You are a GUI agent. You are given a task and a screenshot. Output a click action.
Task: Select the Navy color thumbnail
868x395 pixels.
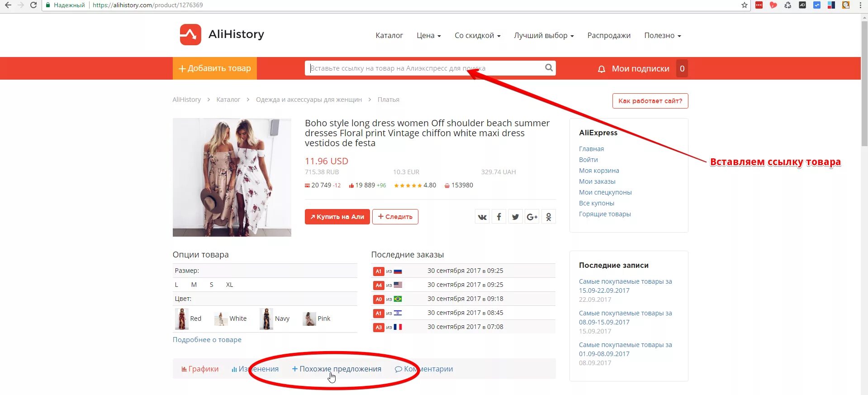pos(266,319)
